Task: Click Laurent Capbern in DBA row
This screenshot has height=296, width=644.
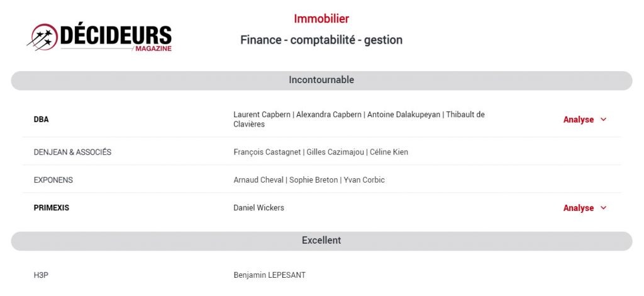Action: pos(262,115)
